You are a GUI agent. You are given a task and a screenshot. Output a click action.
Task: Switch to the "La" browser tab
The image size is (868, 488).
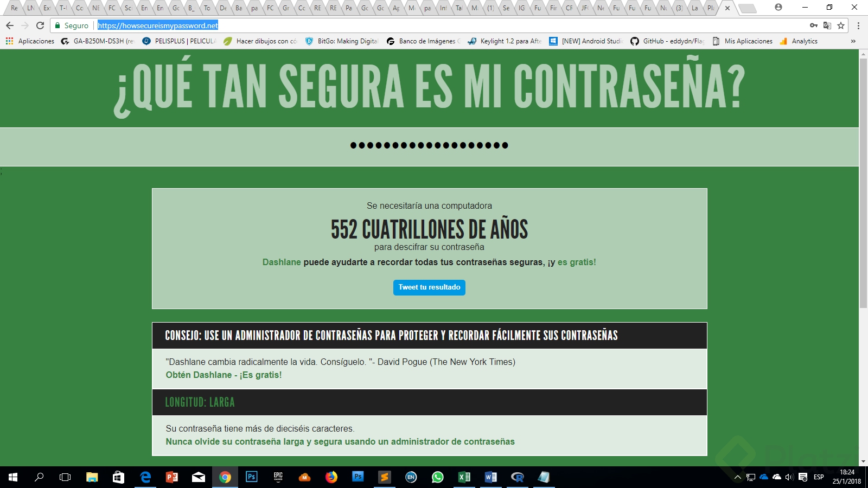[695, 8]
